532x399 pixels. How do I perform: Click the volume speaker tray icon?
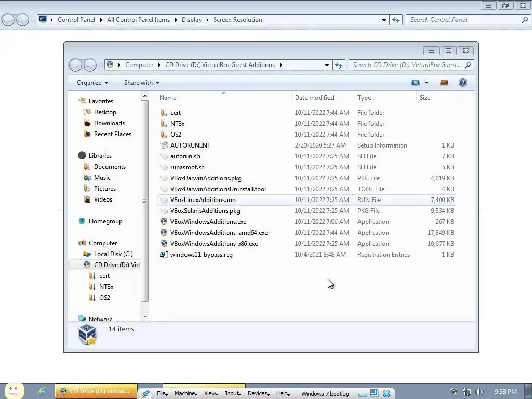[x=479, y=392]
